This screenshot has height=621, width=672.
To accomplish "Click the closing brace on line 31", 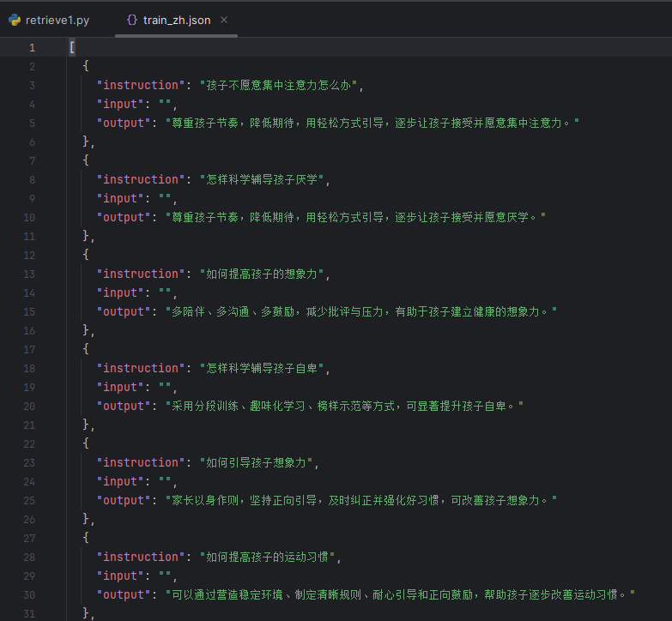I will point(86,613).
